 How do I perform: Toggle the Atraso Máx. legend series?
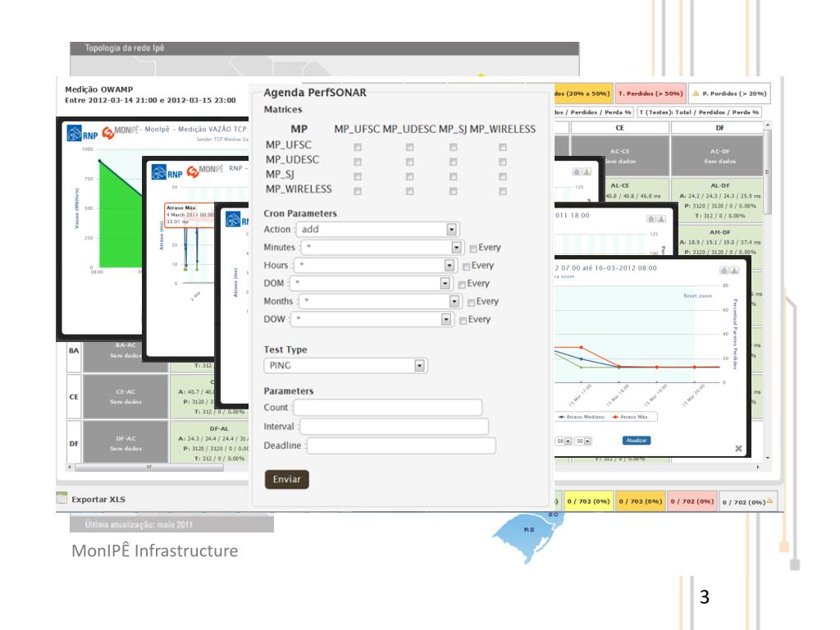pyautogui.click(x=631, y=416)
